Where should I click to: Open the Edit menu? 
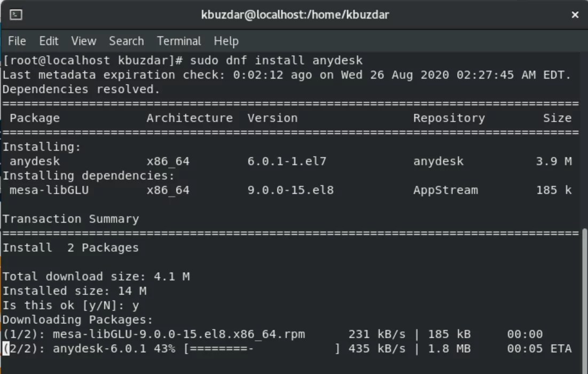pos(49,41)
